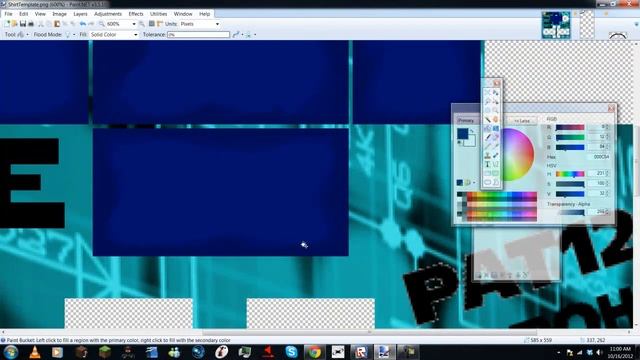Open the Help menu
The height and width of the screenshot is (360, 640).
(204, 14)
